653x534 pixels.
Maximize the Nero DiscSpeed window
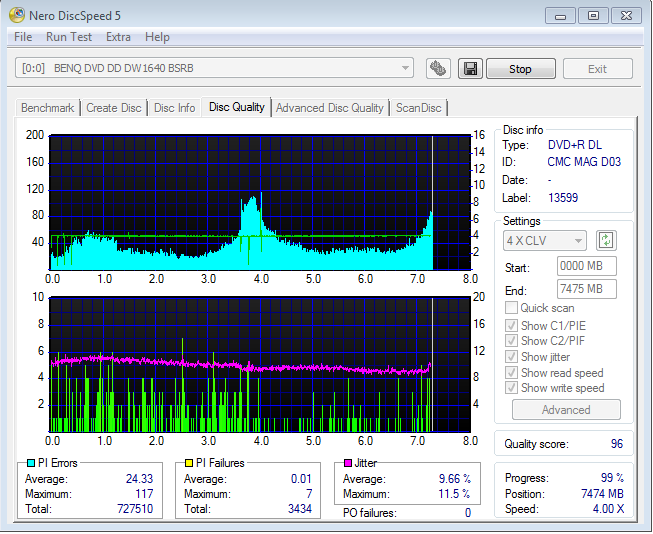pos(593,16)
